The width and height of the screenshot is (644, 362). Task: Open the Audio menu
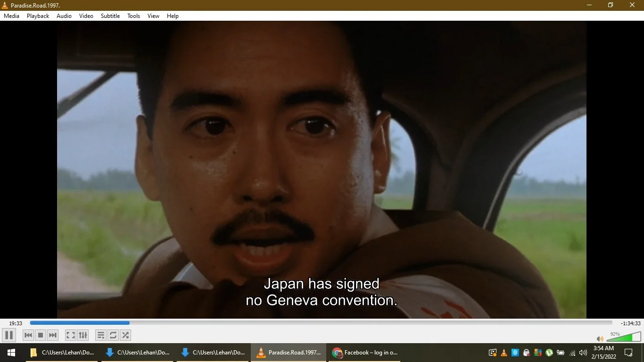64,16
